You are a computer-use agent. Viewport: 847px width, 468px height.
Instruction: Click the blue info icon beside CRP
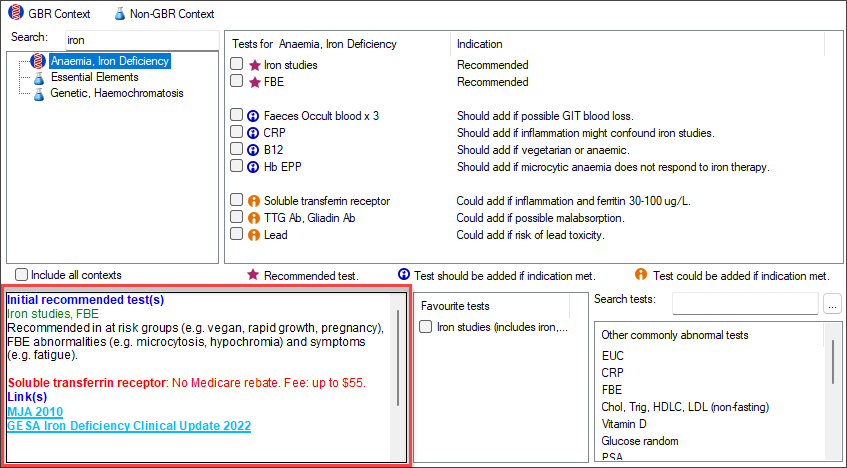[x=254, y=133]
